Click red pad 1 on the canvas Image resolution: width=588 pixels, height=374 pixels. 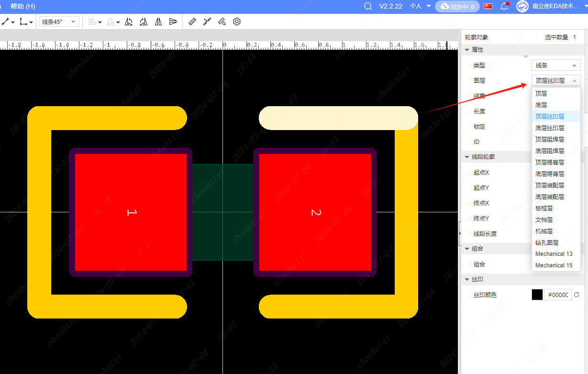tap(131, 212)
